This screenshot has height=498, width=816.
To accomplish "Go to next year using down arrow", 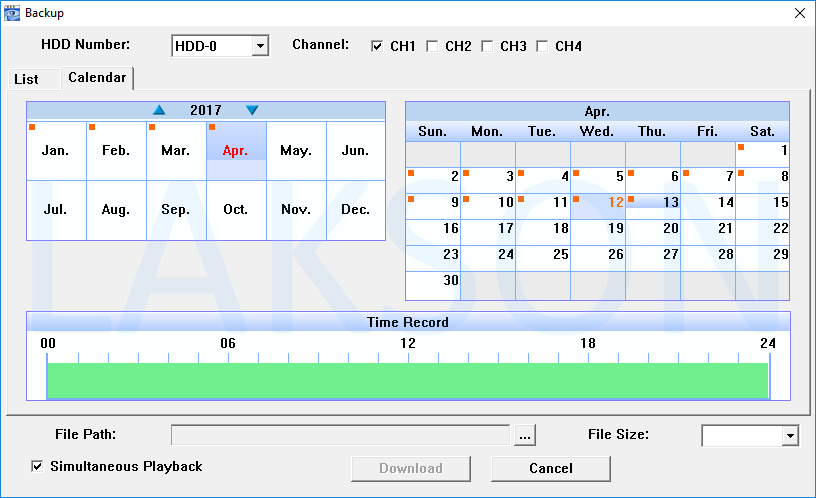I will (x=252, y=110).
